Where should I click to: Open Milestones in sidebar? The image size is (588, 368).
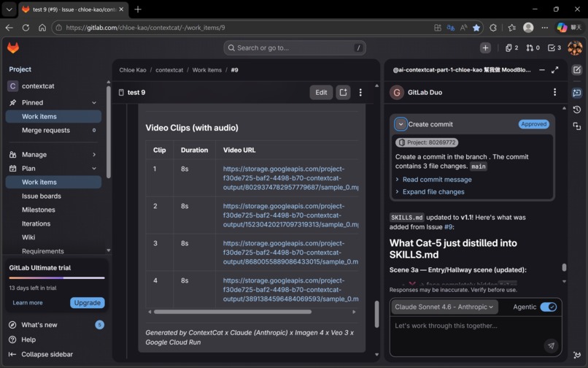point(53,210)
